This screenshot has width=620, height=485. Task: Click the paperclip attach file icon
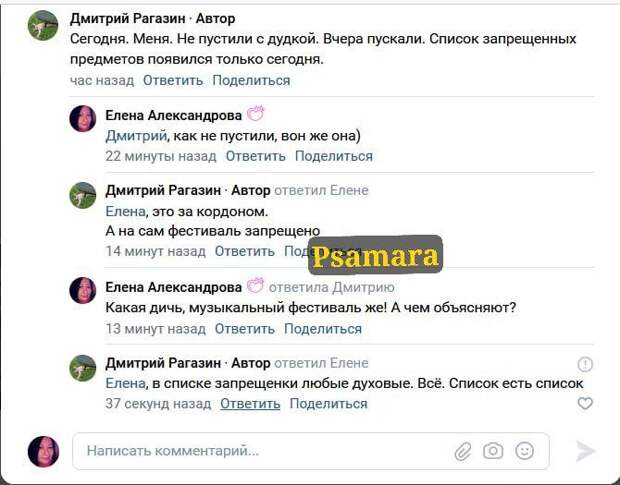pyautogui.click(x=463, y=451)
